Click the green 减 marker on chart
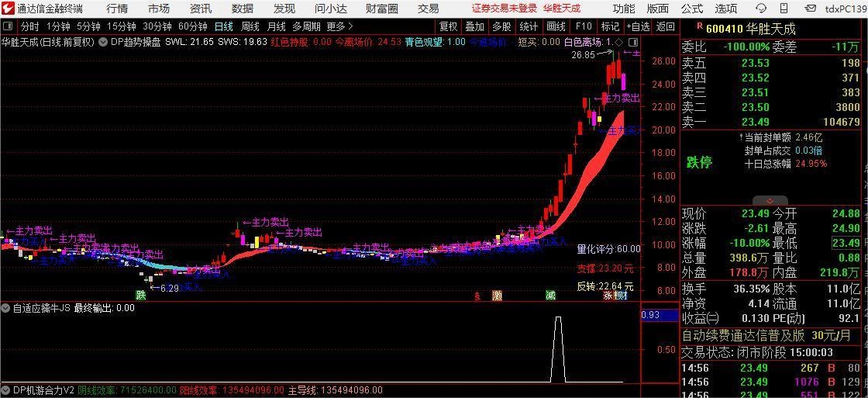Screen dimensions: 868x398 (x=549, y=296)
